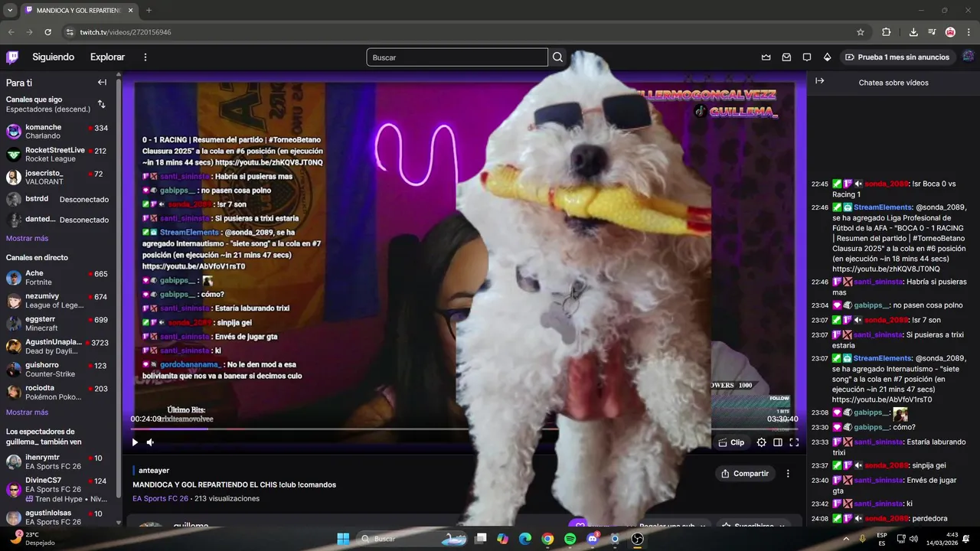Open browser extensions puzzle icon
Viewport: 980px width, 551px height.
pos(887,32)
